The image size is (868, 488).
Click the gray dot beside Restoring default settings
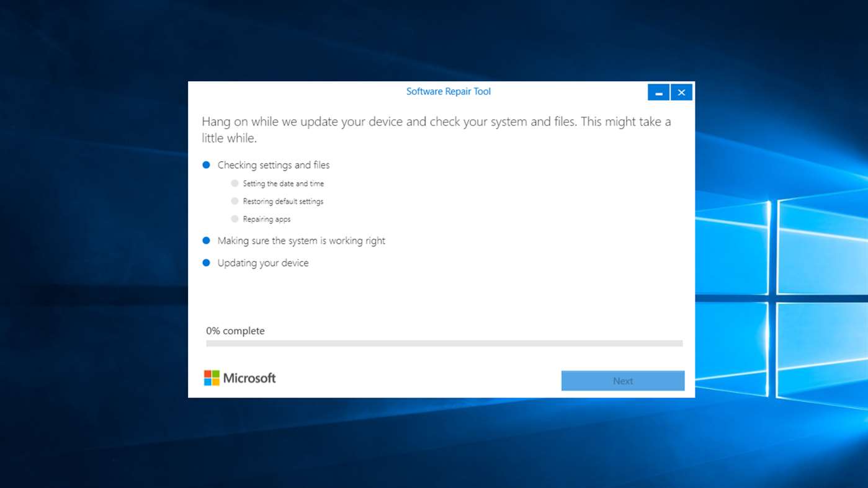pos(235,201)
